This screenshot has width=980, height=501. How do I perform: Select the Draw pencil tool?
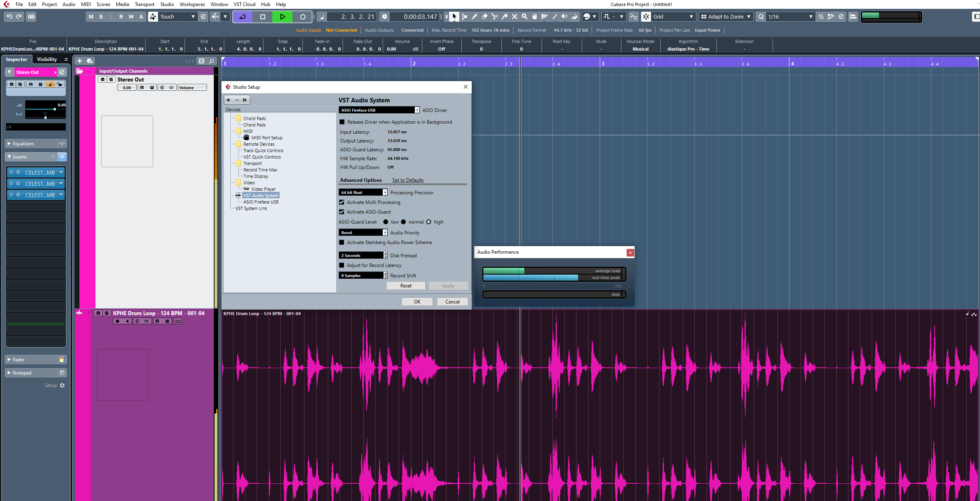click(x=474, y=16)
